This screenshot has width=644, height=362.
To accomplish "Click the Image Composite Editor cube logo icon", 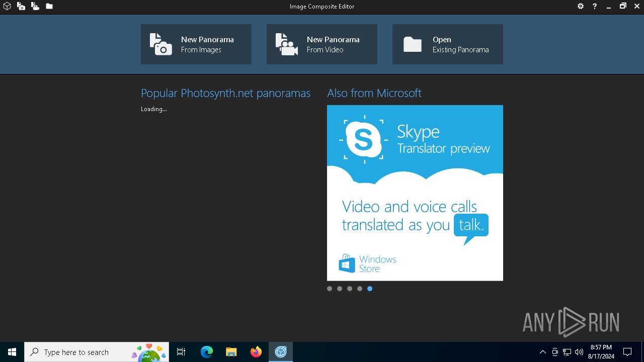I will (x=7, y=7).
